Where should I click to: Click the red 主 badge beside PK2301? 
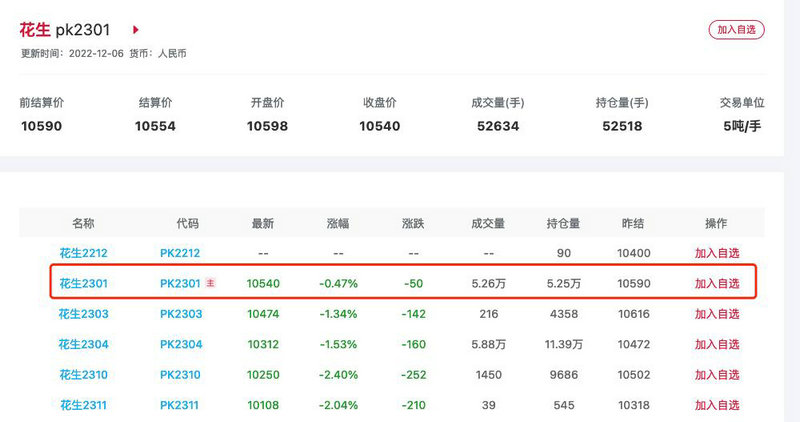(x=210, y=283)
